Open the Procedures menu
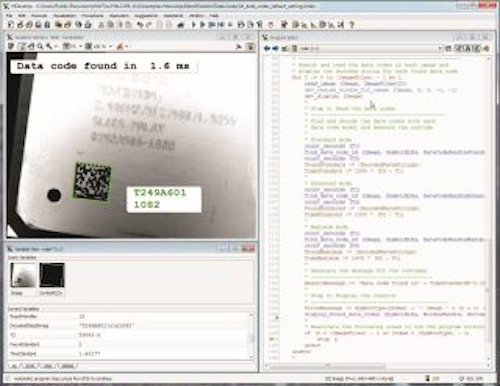This screenshot has height=386, width=500. 92,16
